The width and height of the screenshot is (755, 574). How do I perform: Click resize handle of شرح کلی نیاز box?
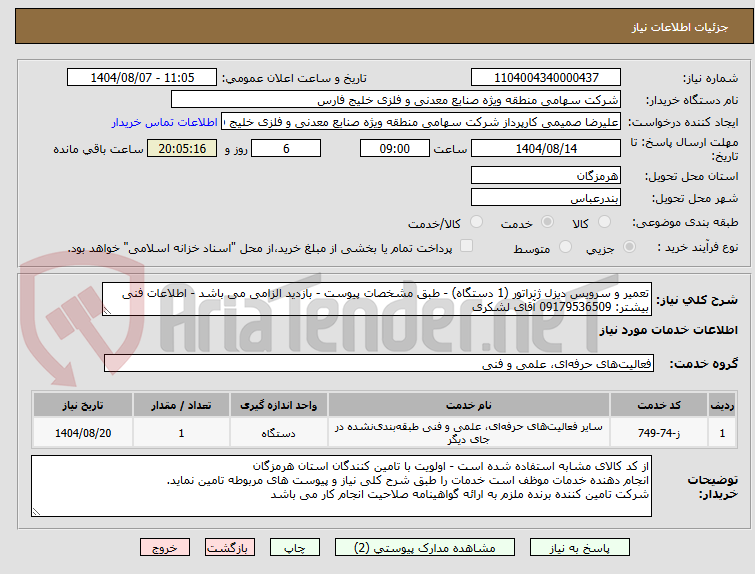[x=107, y=311]
